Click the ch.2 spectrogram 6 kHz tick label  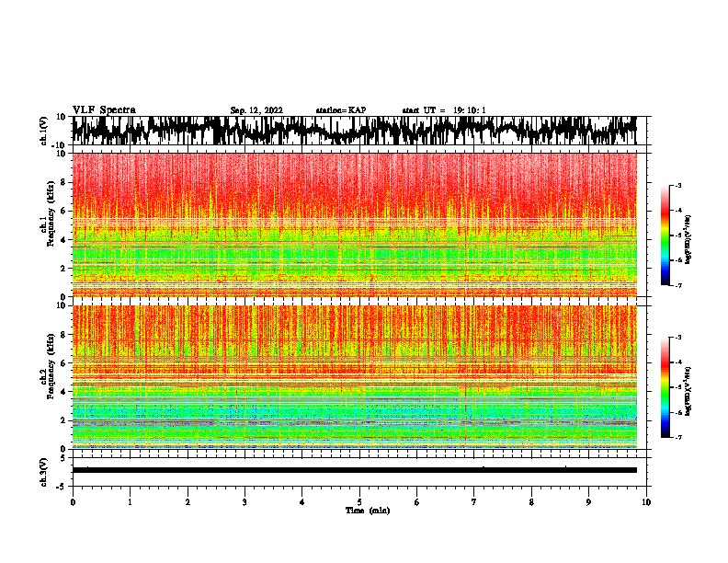tap(63, 363)
